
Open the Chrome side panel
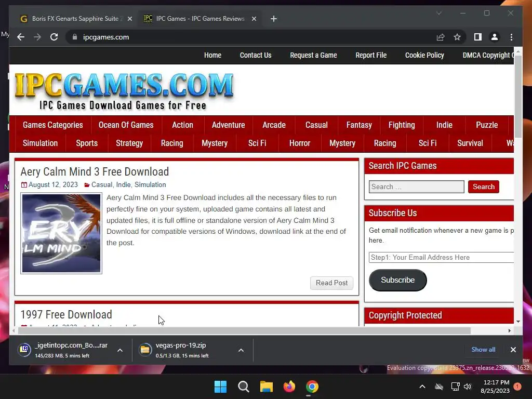tap(478, 37)
